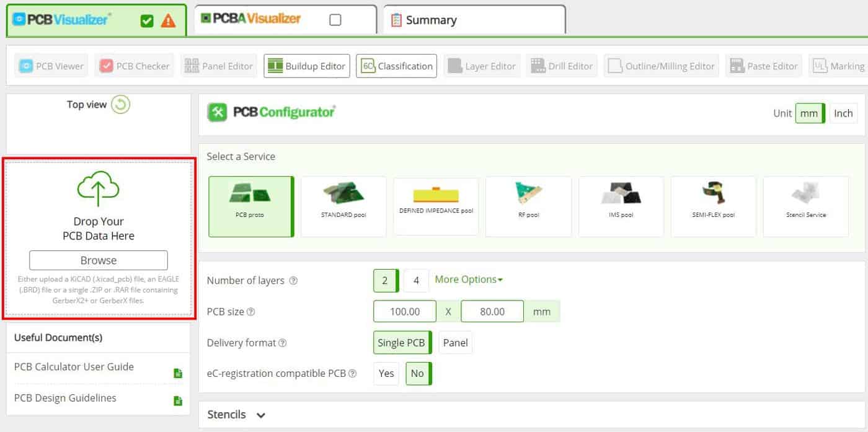
Task: Open the PCB Design Guidelines link
Action: pyautogui.click(x=65, y=398)
